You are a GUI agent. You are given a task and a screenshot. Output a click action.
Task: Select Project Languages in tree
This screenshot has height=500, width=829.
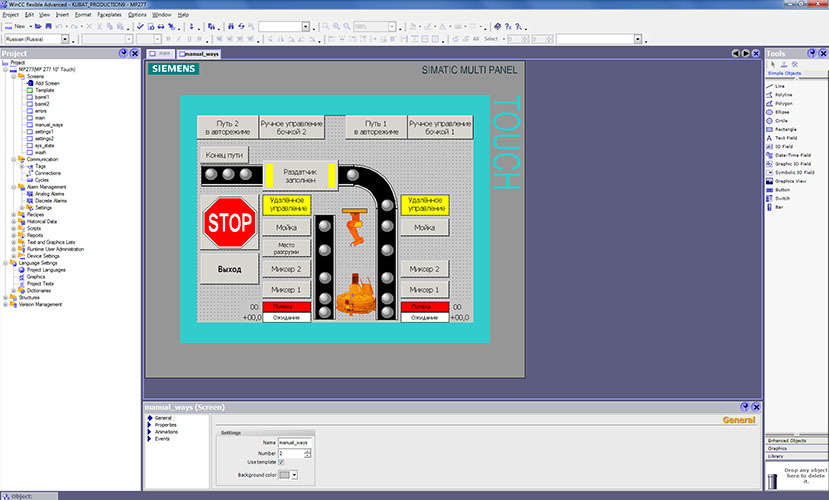(x=46, y=270)
